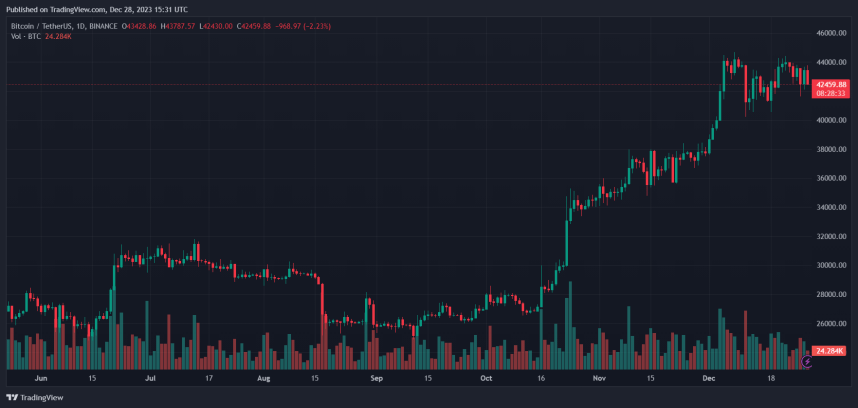
Task: Click the Sep label on time axis
Action: pyautogui.click(x=376, y=378)
